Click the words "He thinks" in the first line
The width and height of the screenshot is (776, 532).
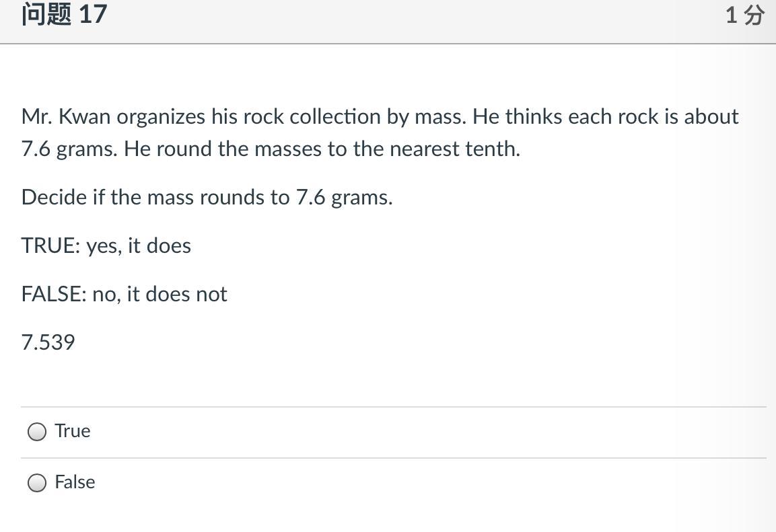coord(518,116)
